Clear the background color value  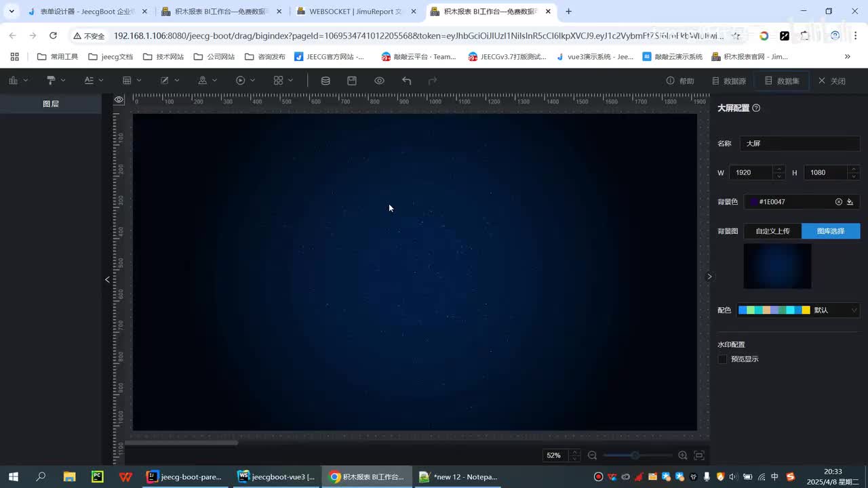[839, 202]
